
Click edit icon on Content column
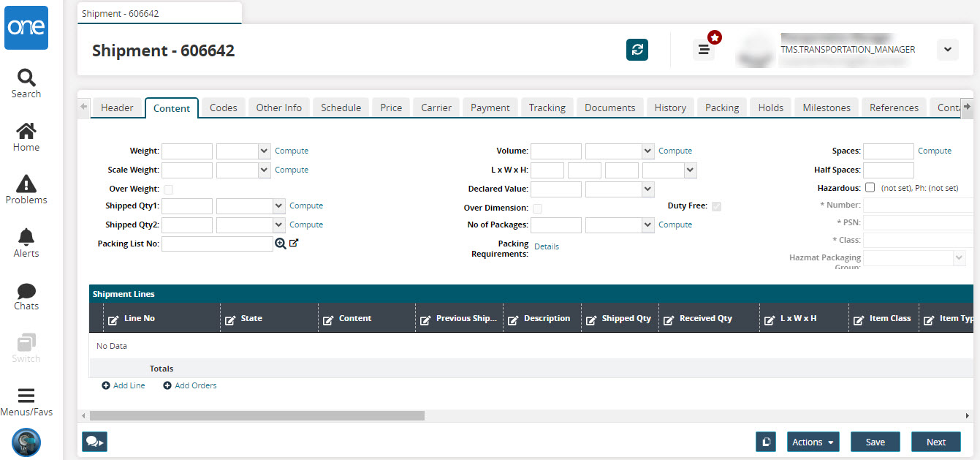(328, 320)
